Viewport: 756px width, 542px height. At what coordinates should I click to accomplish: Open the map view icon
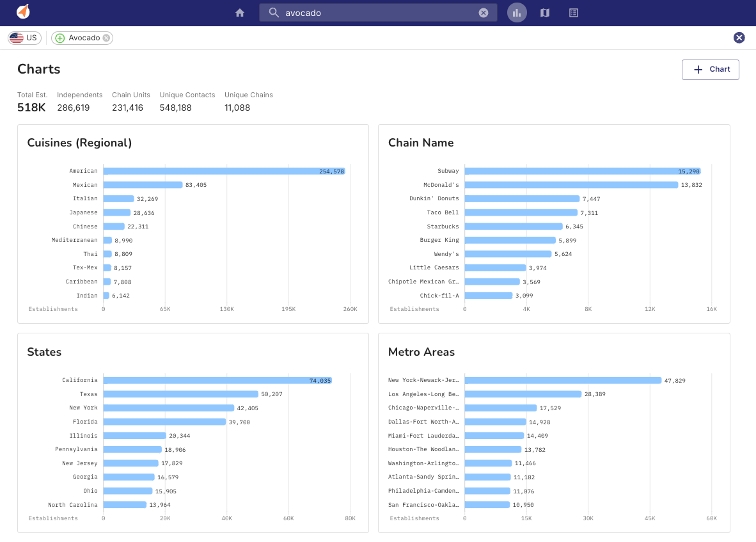coord(545,13)
